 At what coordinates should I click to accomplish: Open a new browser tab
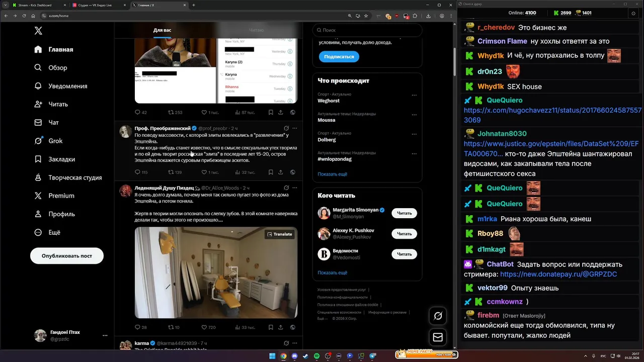[194, 5]
